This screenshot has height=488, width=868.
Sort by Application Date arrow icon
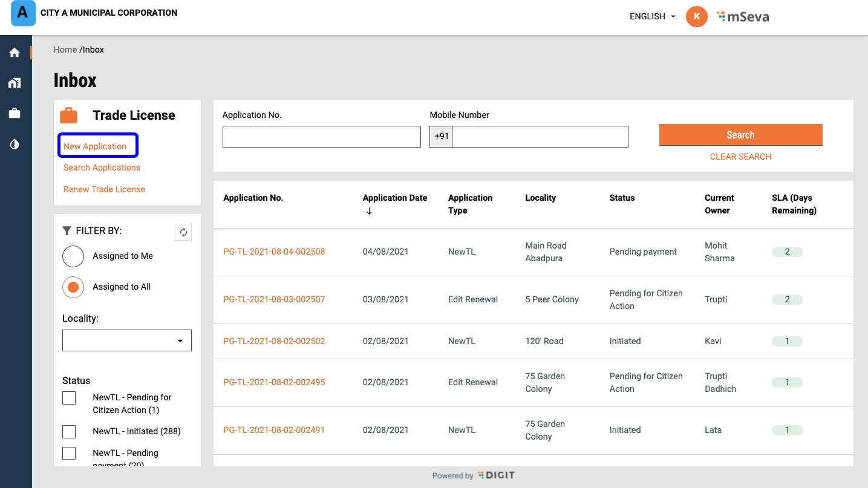(369, 211)
